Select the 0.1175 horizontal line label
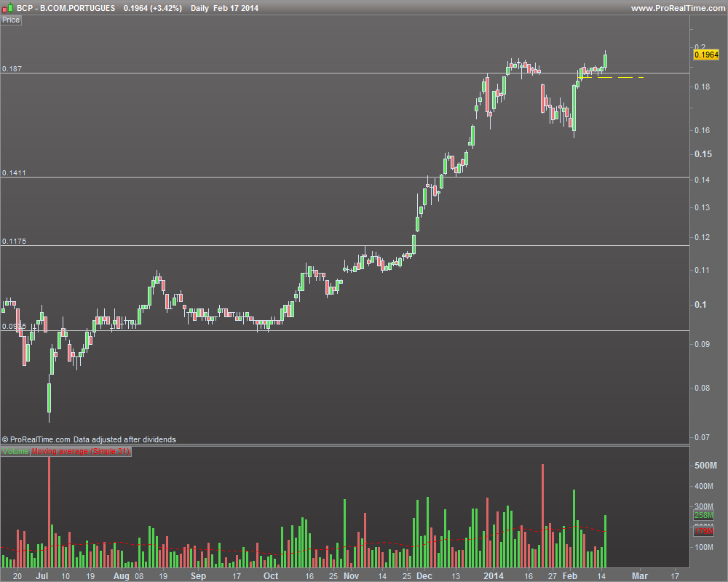728x582 pixels. pyautogui.click(x=14, y=241)
